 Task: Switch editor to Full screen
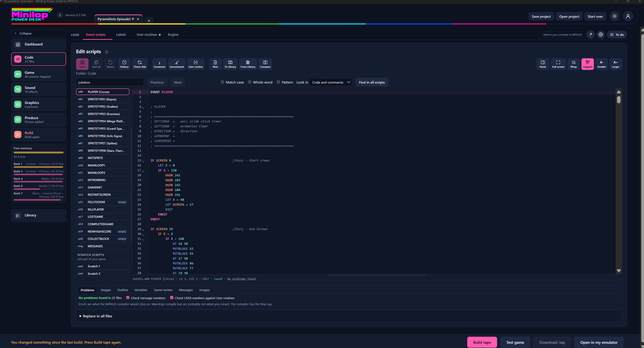pos(558,64)
